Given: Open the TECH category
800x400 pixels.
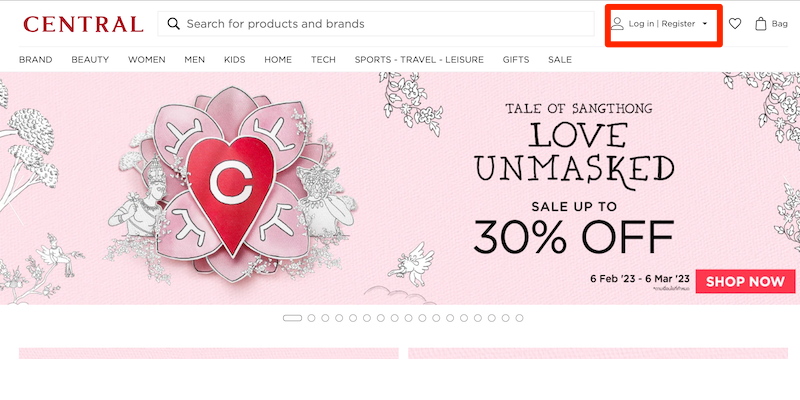Looking at the screenshot, I should point(323,60).
